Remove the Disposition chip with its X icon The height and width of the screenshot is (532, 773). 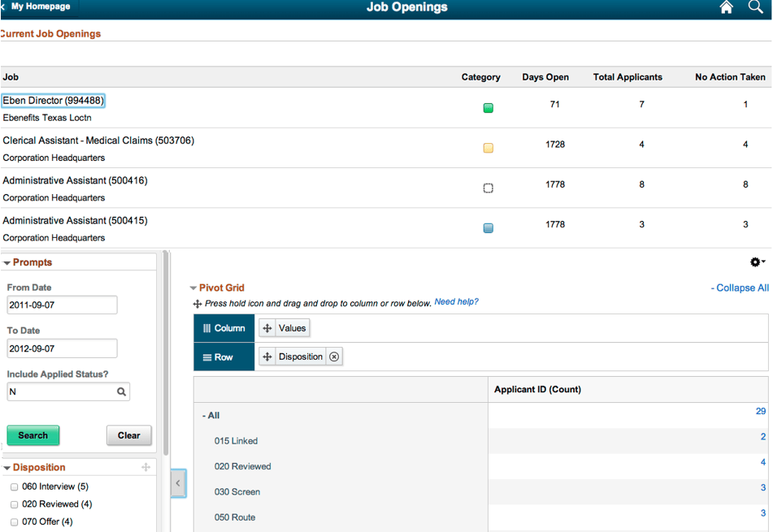334,356
